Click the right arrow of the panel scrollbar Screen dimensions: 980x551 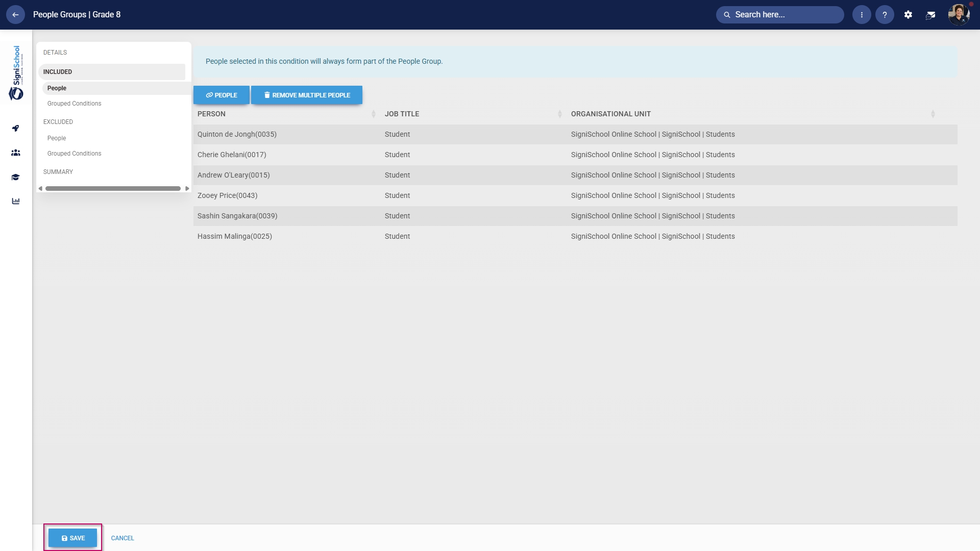click(x=187, y=189)
